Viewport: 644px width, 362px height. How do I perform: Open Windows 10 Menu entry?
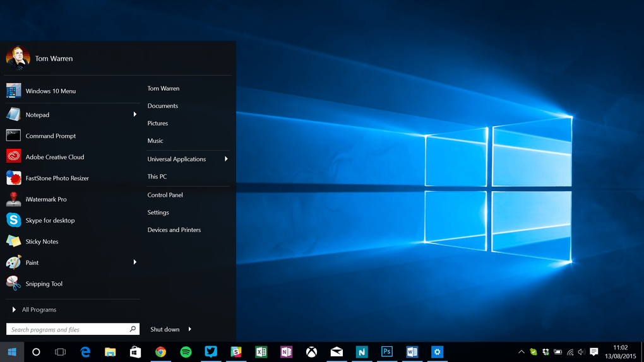pos(72,91)
